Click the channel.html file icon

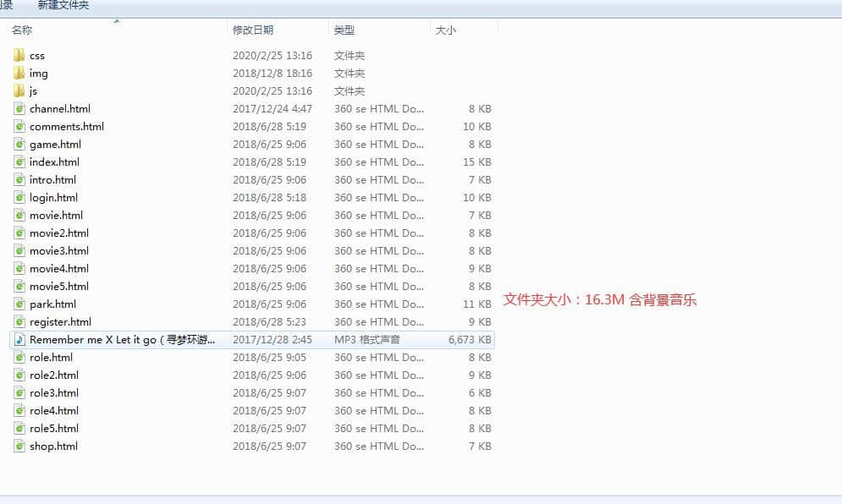19,108
